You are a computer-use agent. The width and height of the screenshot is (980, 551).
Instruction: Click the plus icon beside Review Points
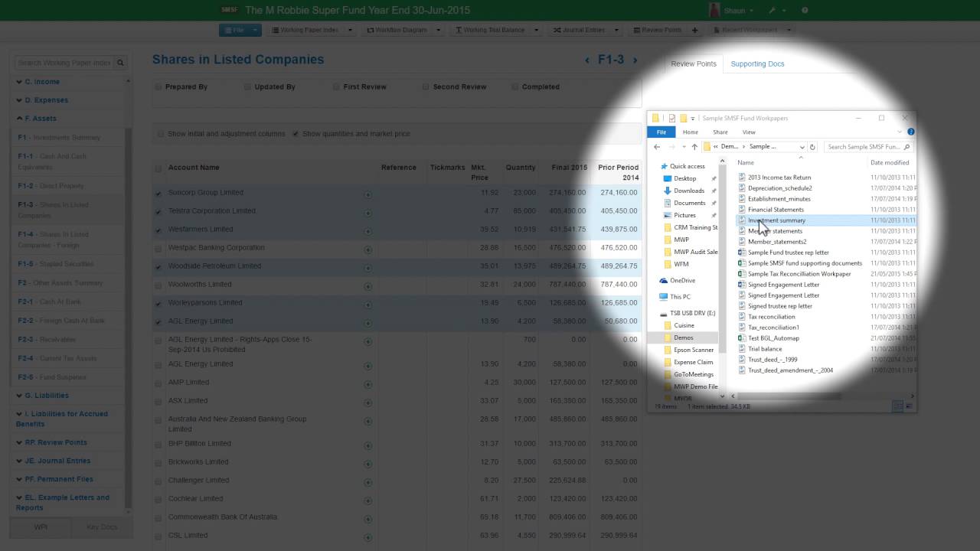(x=695, y=30)
